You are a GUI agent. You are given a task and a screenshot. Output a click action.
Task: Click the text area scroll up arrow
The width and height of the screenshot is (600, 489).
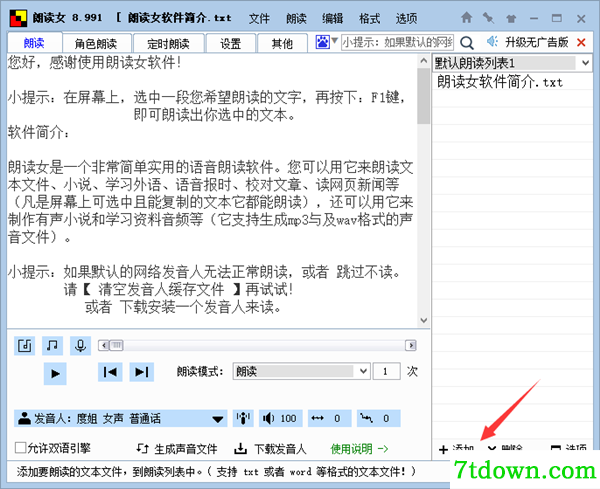(424, 61)
